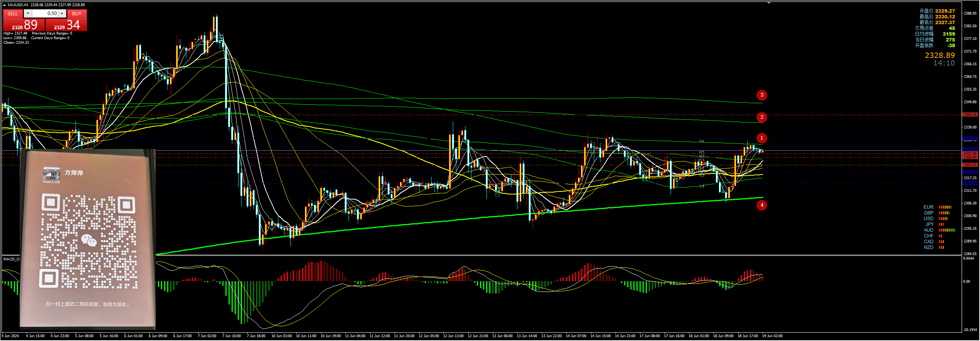Click the USD currency strength label
This screenshot has height=341, width=980.
[929, 219]
